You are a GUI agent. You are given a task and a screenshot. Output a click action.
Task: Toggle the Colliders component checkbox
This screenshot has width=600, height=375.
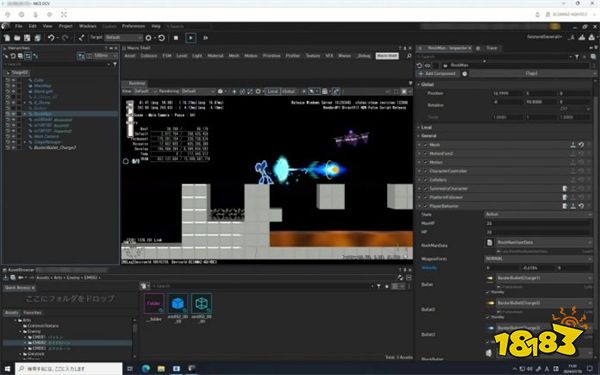426,180
